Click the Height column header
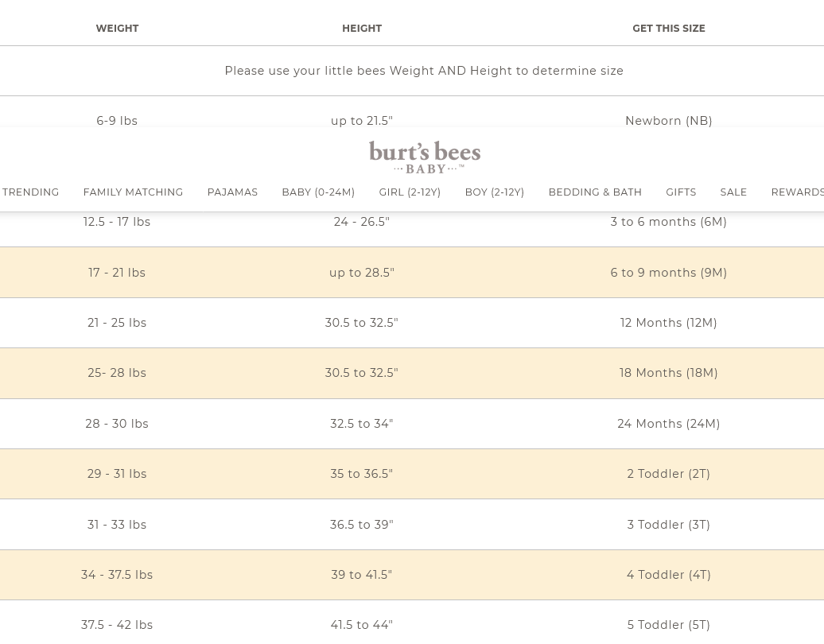824x644 pixels. tap(362, 29)
